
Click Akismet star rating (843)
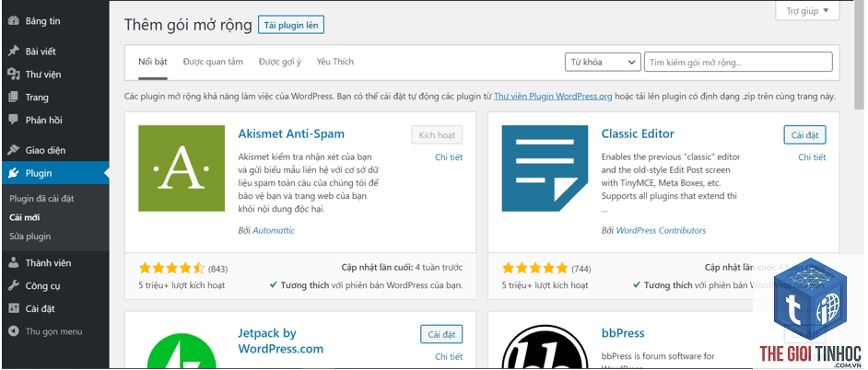pos(171,269)
